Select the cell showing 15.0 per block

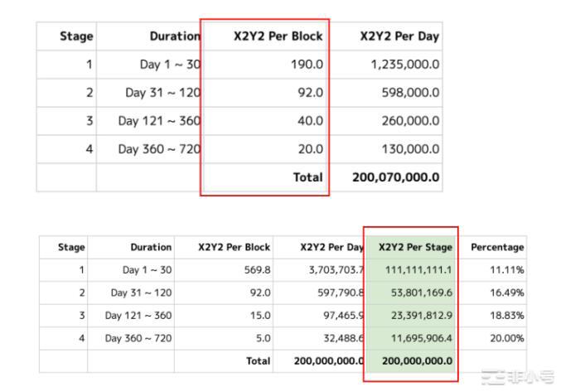click(x=259, y=316)
